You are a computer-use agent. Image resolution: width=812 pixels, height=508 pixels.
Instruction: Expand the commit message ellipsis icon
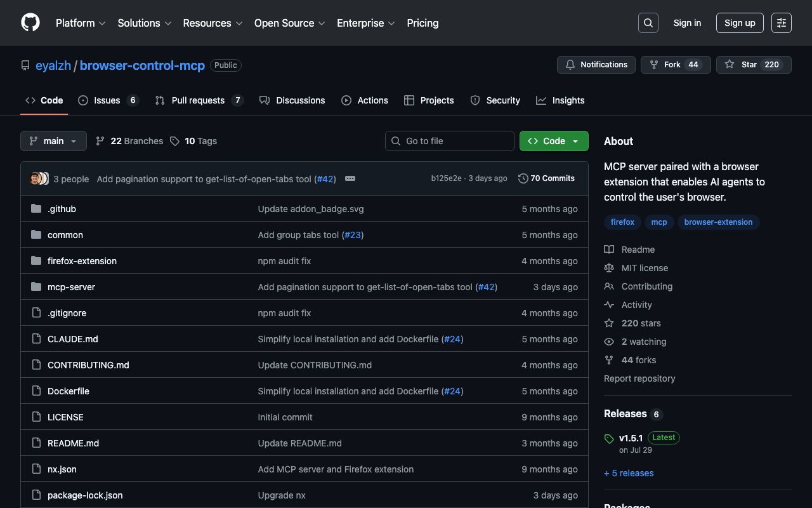tap(350, 179)
